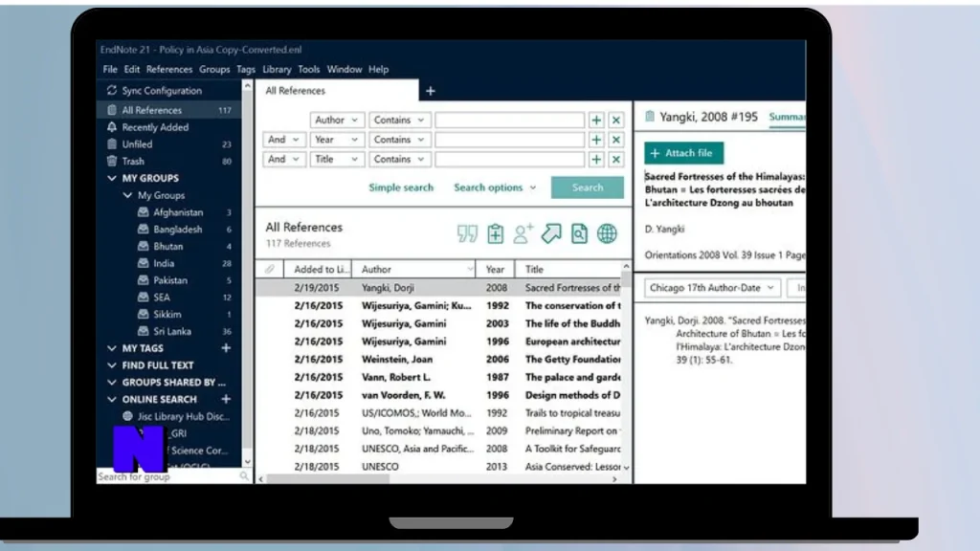Click the horizontal scrollbar of reference list
Image resolution: width=980 pixels, height=551 pixels.
click(x=327, y=479)
